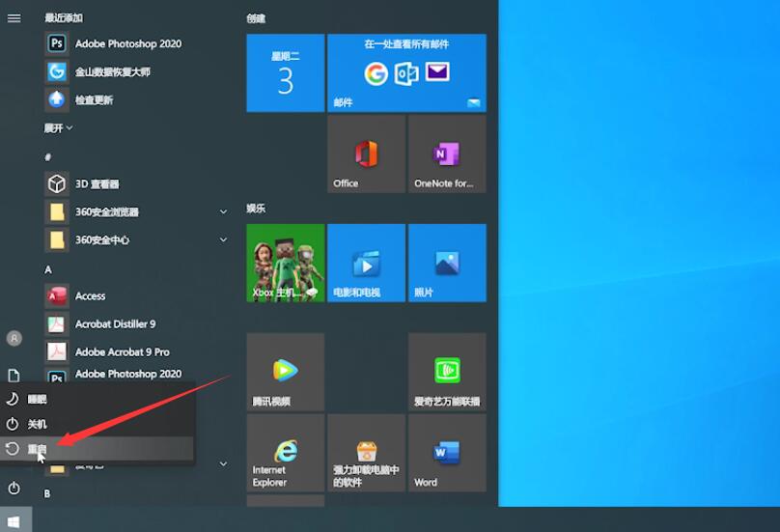Expand the 360安全中心 folder chevron
The width and height of the screenshot is (780, 532).
click(223, 239)
